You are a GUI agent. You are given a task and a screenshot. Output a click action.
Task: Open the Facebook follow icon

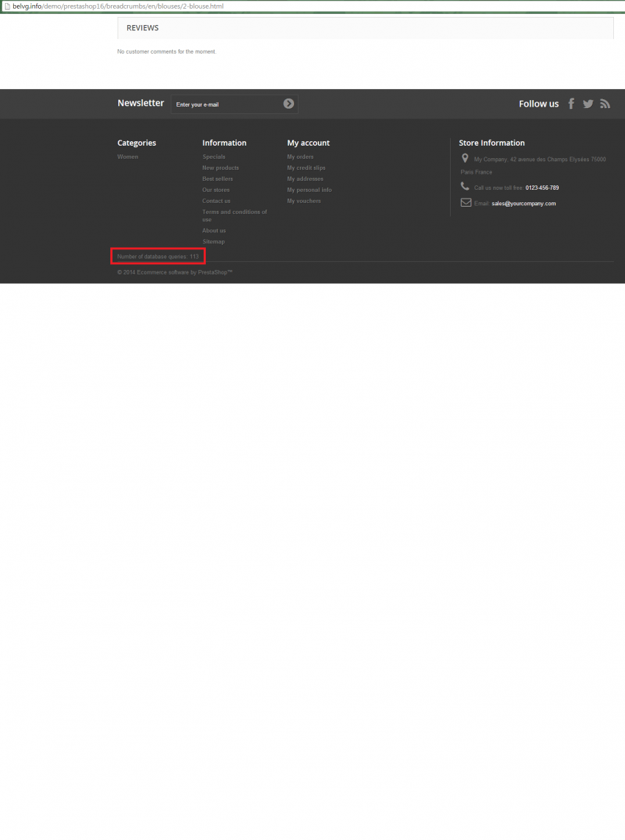tap(571, 104)
